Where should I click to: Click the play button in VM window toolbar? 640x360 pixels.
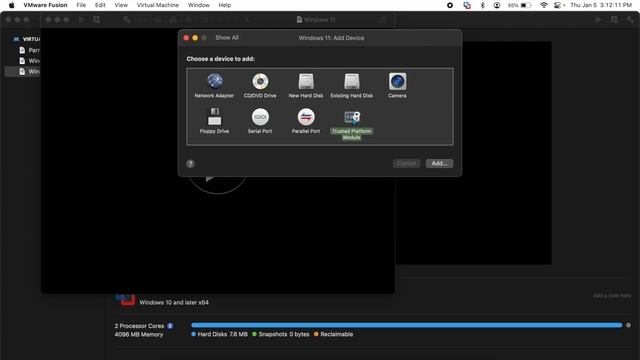click(81, 20)
